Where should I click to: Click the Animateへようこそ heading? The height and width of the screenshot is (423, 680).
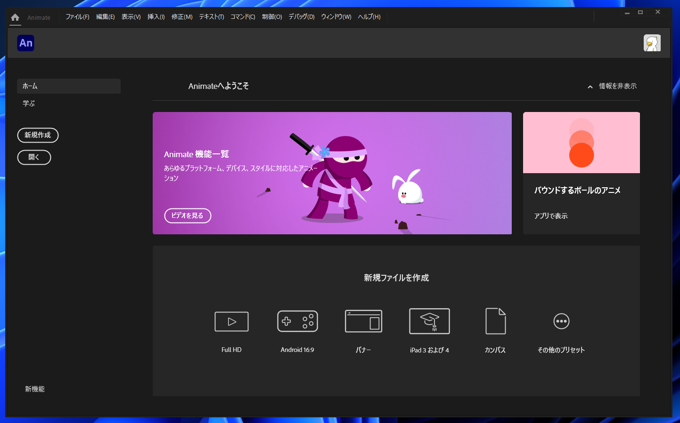click(x=219, y=86)
